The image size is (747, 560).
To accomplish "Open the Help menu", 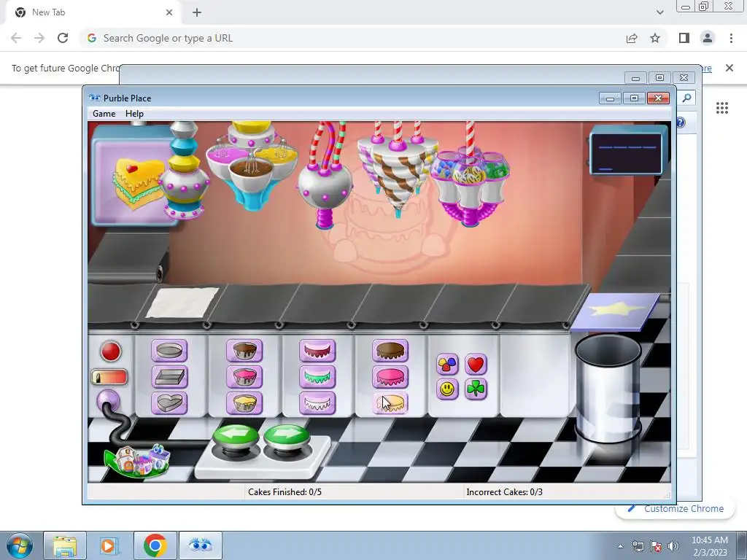I will tap(134, 113).
